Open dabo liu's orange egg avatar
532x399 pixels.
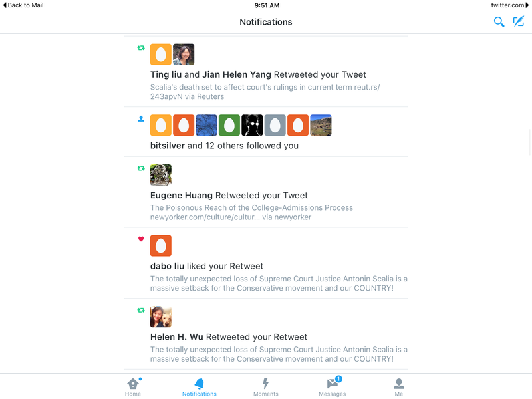coord(161,245)
